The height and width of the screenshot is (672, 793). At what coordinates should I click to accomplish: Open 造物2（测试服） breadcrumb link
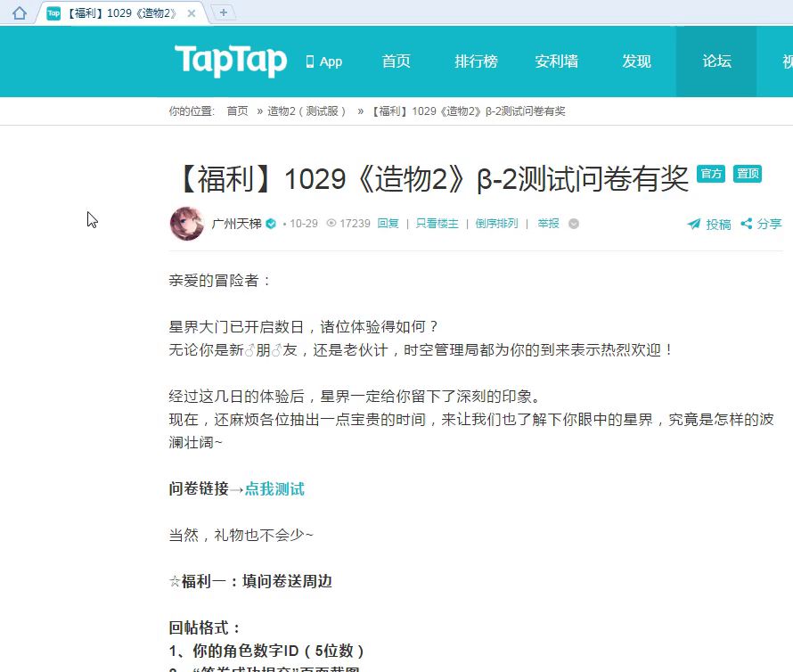click(x=307, y=111)
